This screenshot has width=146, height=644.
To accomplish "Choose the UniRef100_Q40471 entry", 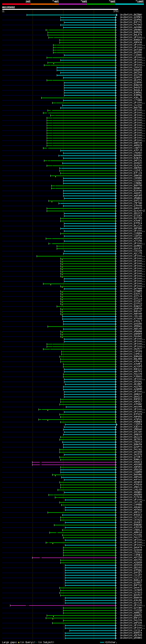I will 131,588.
